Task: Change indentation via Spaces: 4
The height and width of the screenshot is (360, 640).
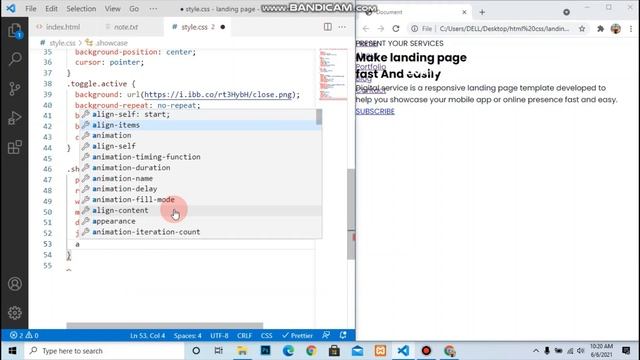Action: point(188,335)
